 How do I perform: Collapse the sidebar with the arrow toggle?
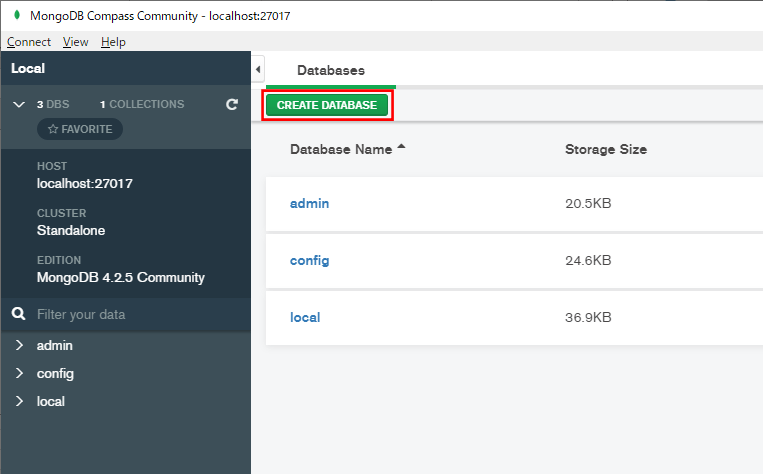coord(258,70)
